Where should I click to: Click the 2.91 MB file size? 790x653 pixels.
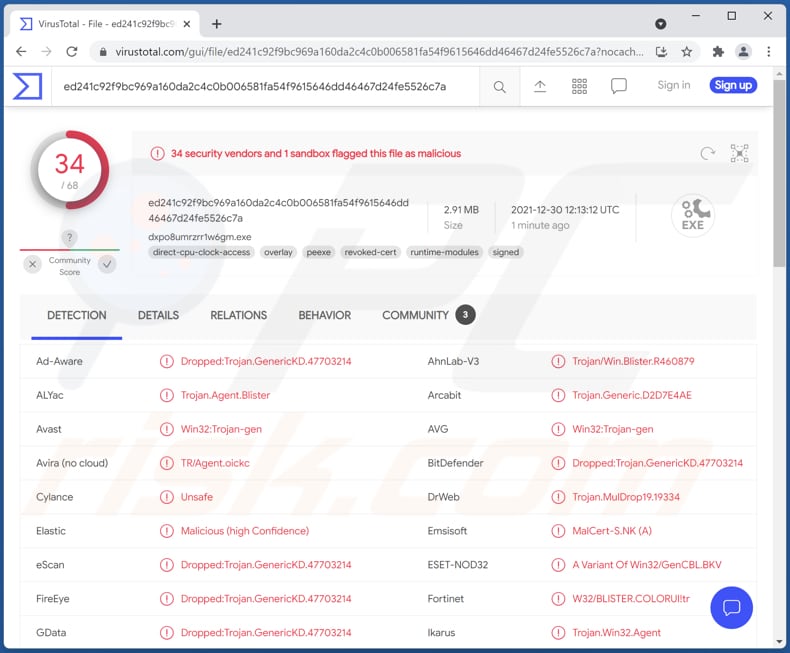coord(461,210)
